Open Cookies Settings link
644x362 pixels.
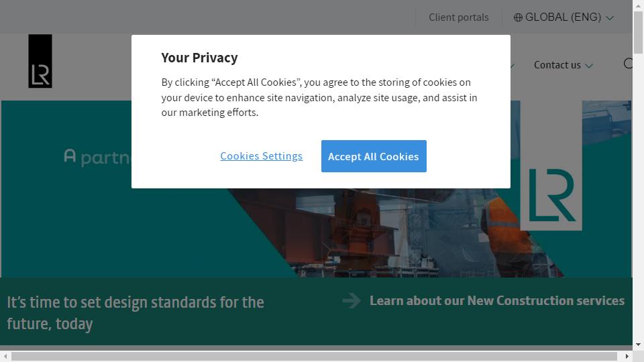tap(261, 156)
